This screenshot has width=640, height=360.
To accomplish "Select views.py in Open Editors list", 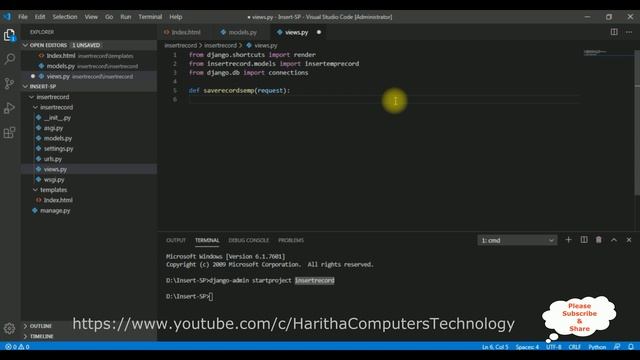I will (89, 76).
